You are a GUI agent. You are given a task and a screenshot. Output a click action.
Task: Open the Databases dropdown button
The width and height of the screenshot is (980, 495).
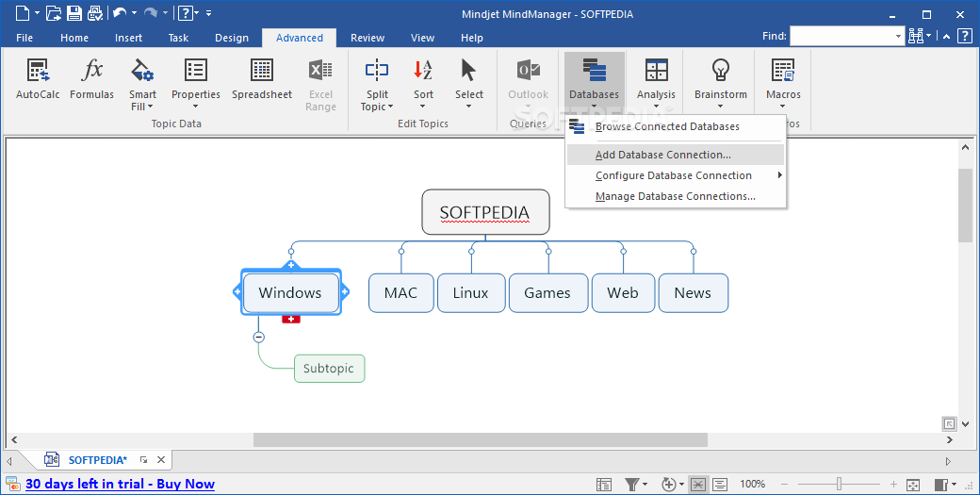click(x=594, y=84)
